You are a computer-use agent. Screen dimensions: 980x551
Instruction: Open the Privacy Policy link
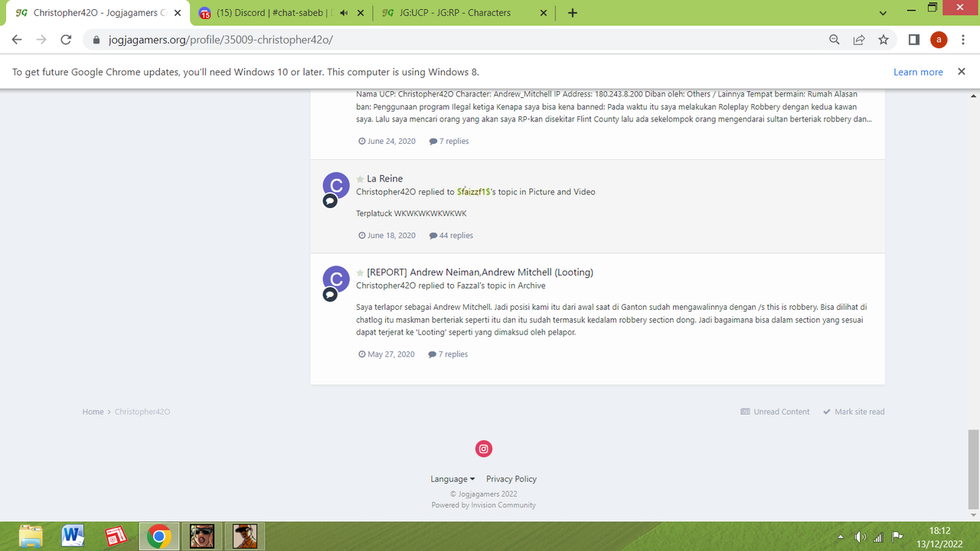point(511,479)
